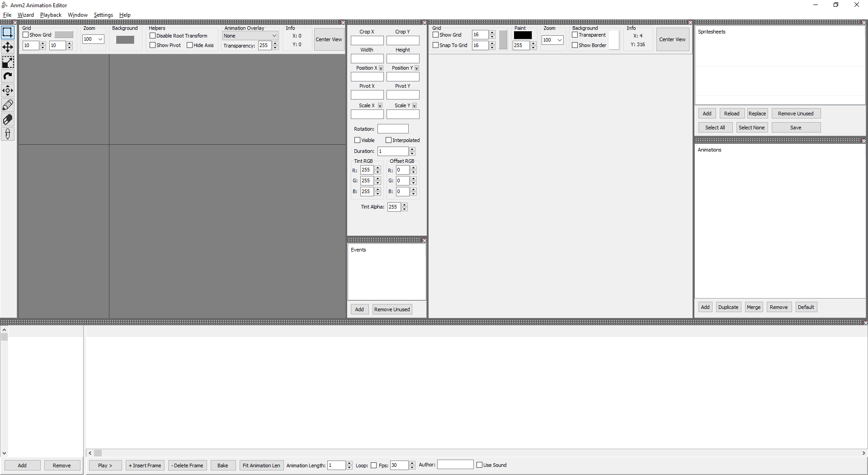Enable Snap To Grid
868x475 pixels.
436,45
